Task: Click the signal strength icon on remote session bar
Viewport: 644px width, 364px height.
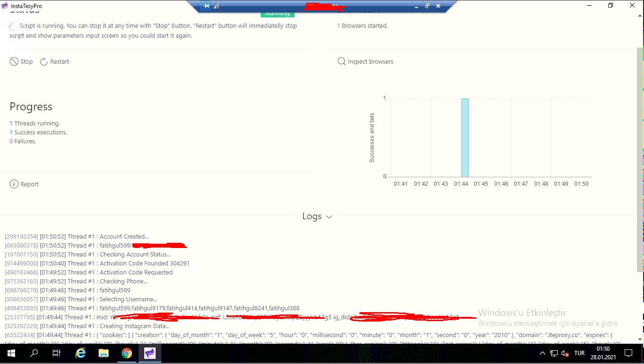Action: (216, 6)
